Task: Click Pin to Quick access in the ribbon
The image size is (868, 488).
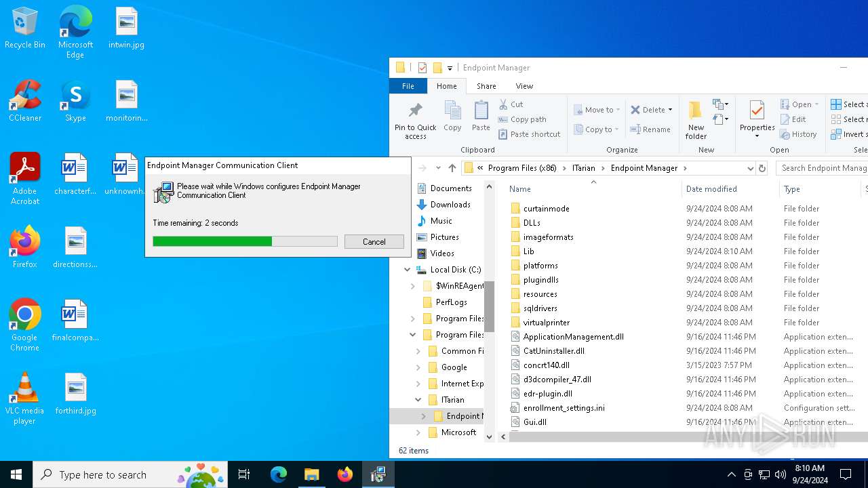Action: click(x=416, y=121)
